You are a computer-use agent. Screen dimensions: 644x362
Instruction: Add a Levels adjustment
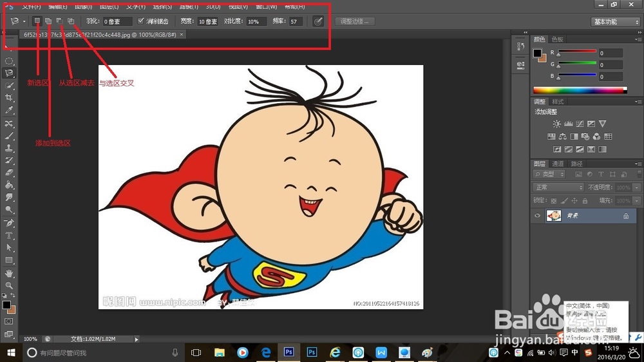click(569, 124)
